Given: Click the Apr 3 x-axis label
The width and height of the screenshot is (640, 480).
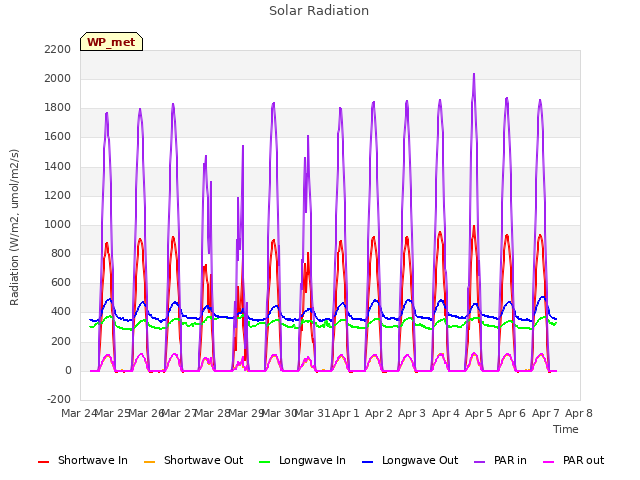Looking at the screenshot, I should [412, 413].
